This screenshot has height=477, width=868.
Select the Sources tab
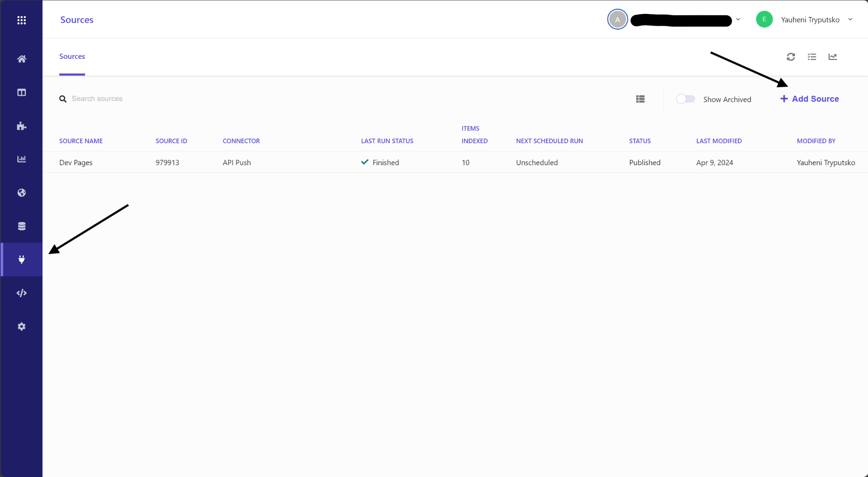(x=72, y=57)
